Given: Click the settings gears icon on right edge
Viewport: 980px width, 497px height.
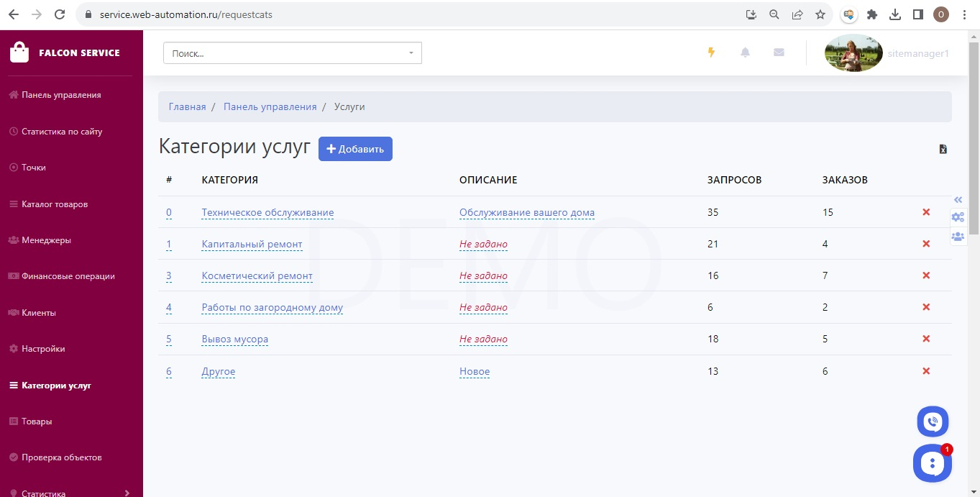Looking at the screenshot, I should 958,217.
